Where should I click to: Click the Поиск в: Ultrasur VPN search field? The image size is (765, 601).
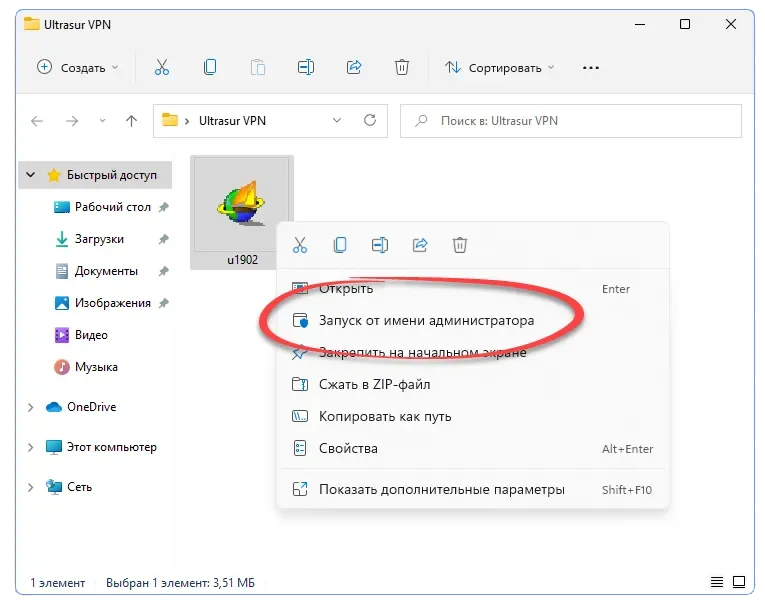[x=571, y=120]
